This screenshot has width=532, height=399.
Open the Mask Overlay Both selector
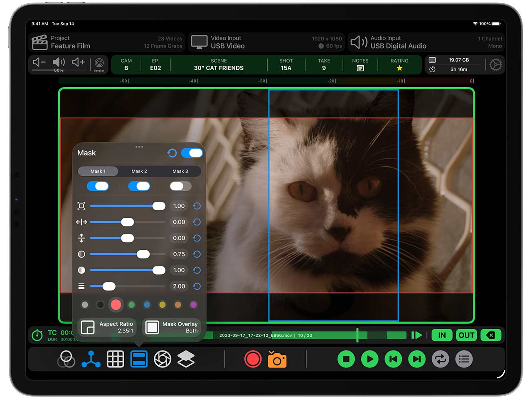[172, 328]
